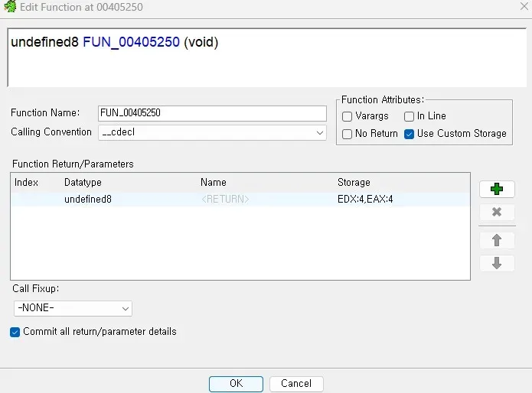Check the No Return option
The height and width of the screenshot is (393, 532).
coord(348,134)
